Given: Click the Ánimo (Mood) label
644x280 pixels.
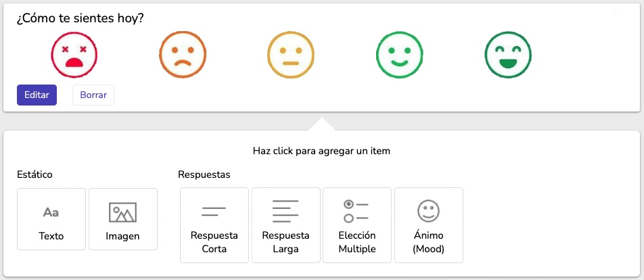Looking at the screenshot, I should [x=428, y=242].
